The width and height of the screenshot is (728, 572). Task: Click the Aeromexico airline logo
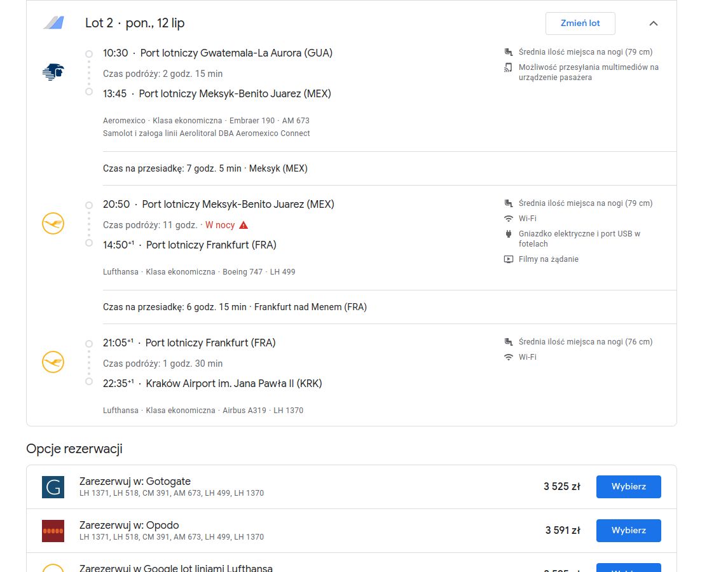[53, 72]
